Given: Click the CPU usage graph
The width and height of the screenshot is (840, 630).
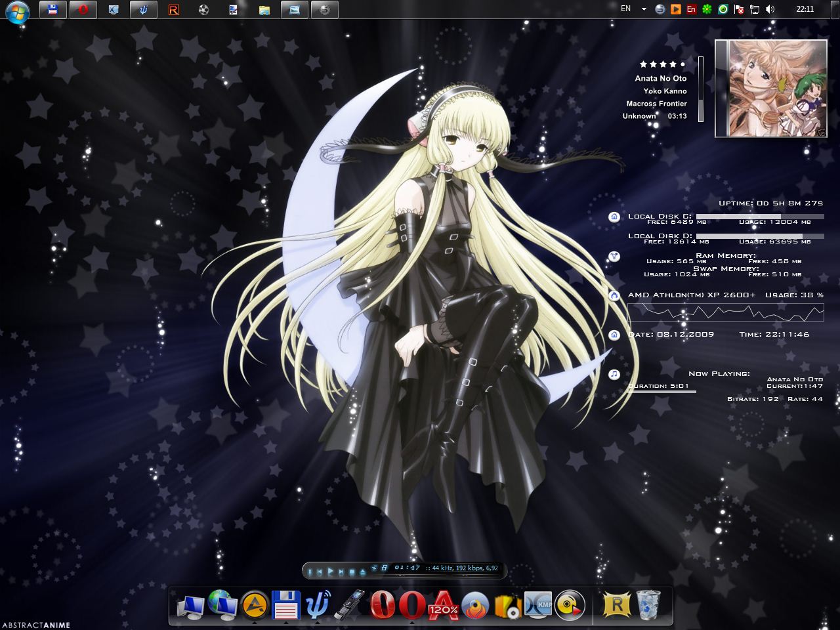Looking at the screenshot, I should coord(726,313).
